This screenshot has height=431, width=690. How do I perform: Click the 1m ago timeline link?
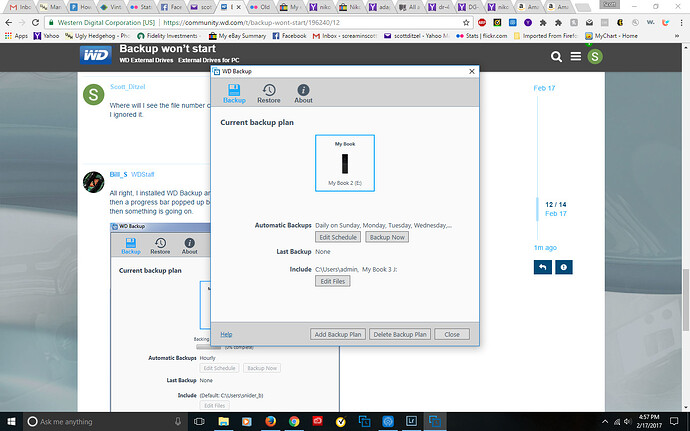click(545, 247)
